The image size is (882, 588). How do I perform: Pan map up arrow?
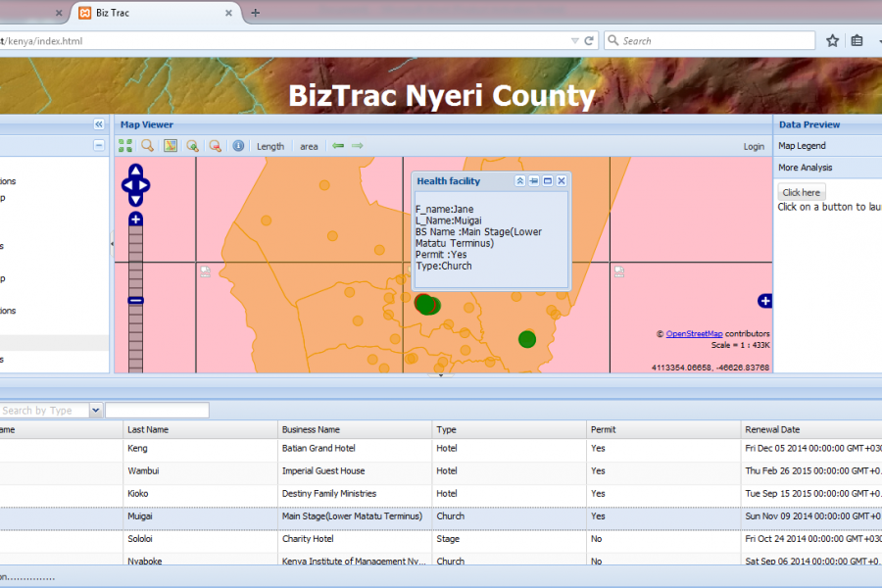(135, 171)
